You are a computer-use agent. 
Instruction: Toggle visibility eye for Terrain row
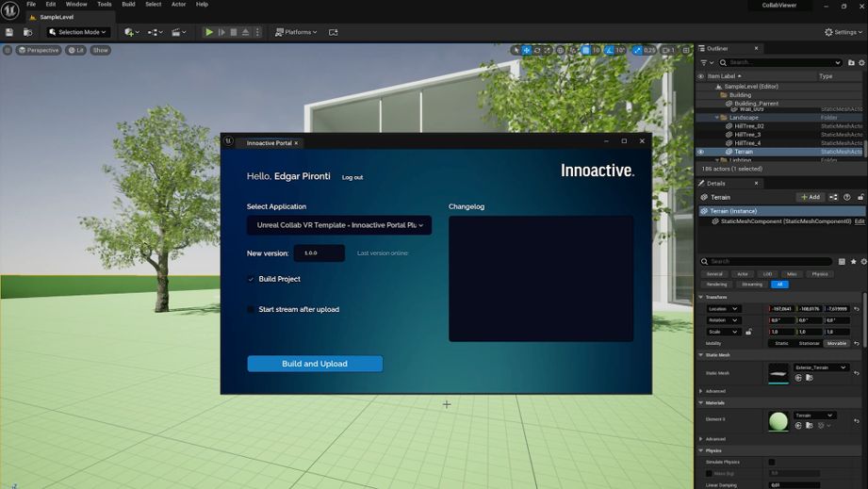701,152
